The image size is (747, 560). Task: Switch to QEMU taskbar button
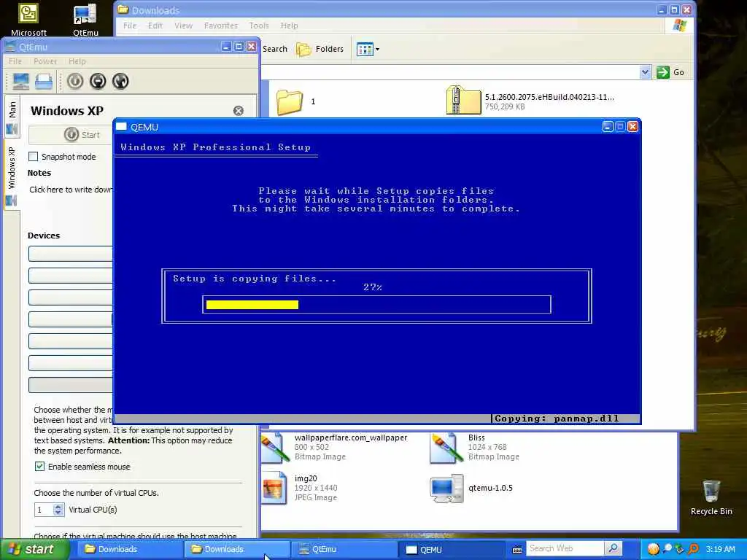(449, 550)
